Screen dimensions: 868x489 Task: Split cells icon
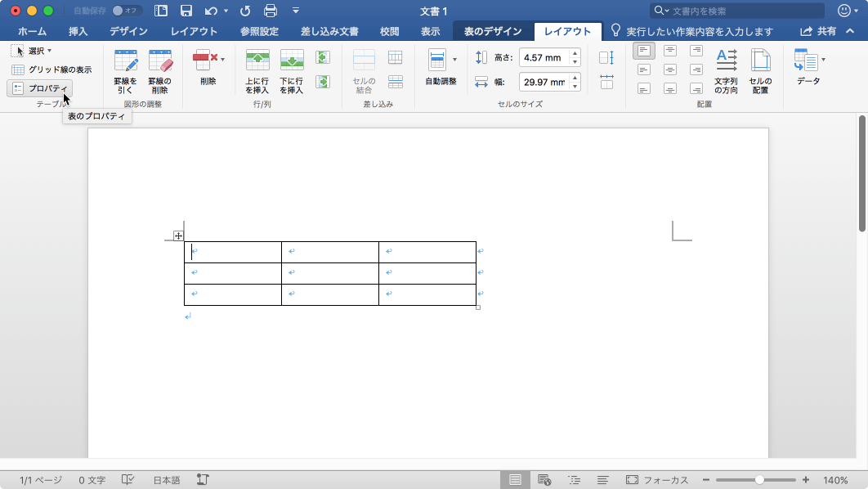(396, 57)
